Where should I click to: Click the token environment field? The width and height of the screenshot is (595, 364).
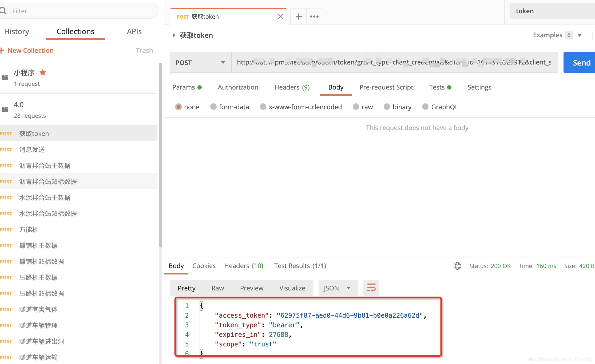[x=553, y=11]
